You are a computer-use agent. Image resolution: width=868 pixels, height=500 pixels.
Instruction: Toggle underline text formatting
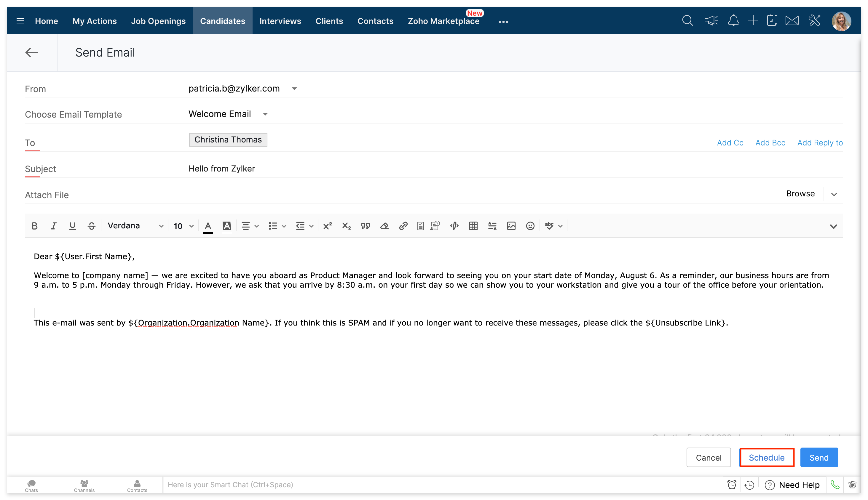pyautogui.click(x=72, y=226)
